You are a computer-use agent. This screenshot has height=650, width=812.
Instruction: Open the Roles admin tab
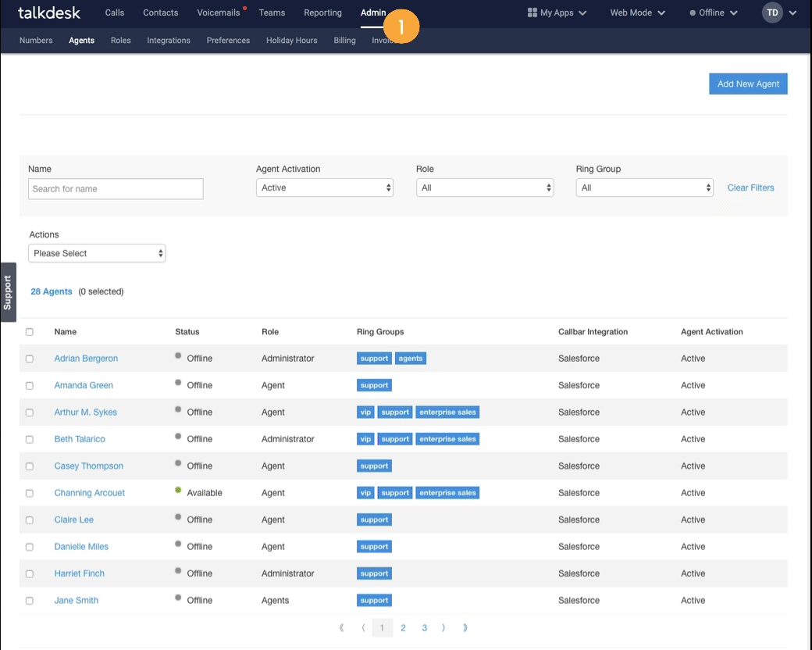[x=120, y=40]
